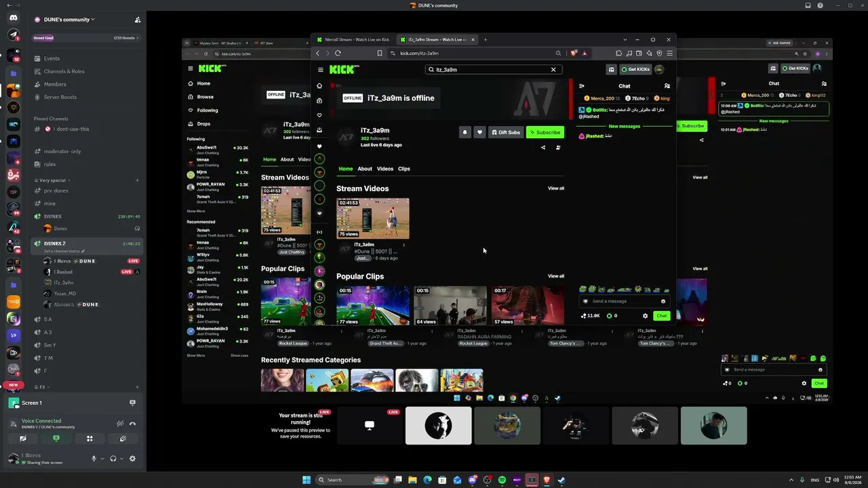Open the 02:41:53 stream video thumbnail
This screenshot has width=868, height=488.
click(x=373, y=218)
